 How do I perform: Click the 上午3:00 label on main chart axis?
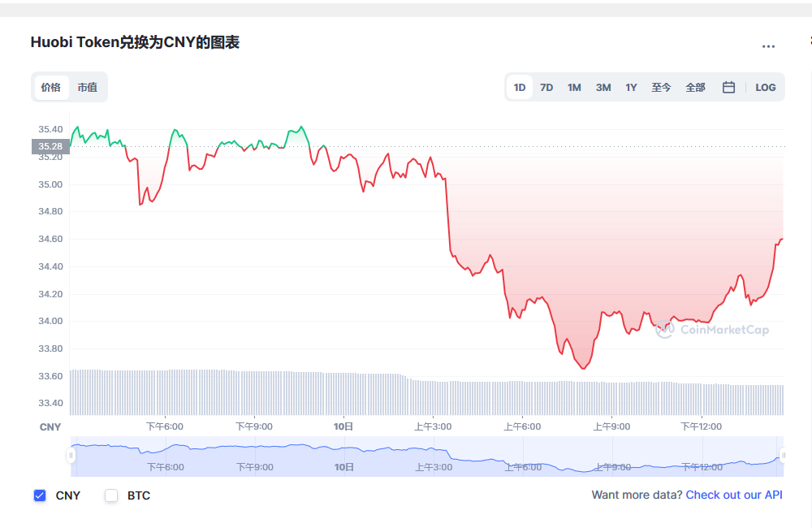(x=433, y=426)
